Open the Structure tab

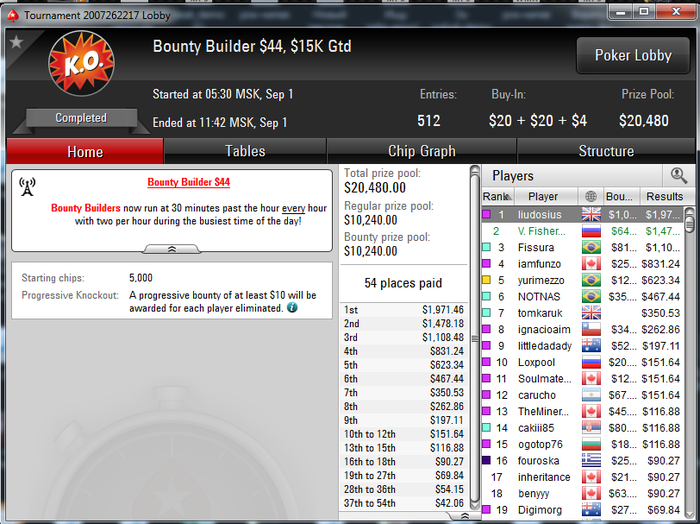click(x=606, y=151)
